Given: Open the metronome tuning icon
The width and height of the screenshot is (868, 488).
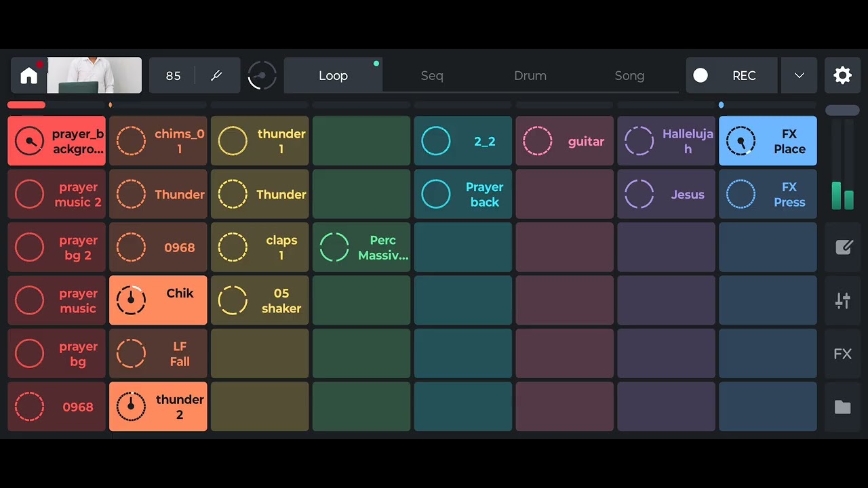Looking at the screenshot, I should 217,75.
